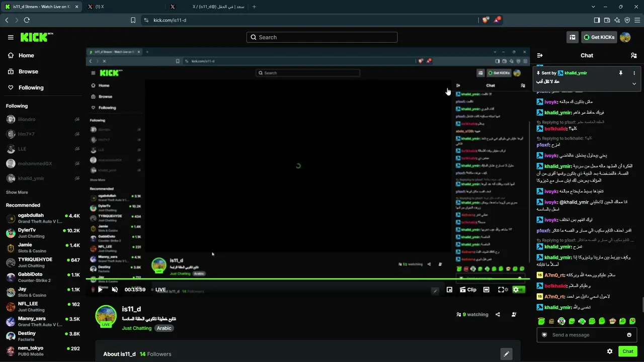Open the browser tab search dropdown
Screen dimensions: 644x362
pos(593,7)
